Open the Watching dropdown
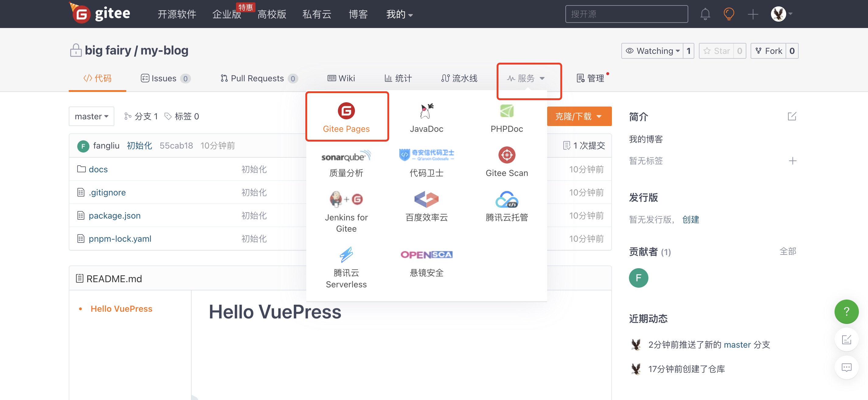 click(x=652, y=51)
